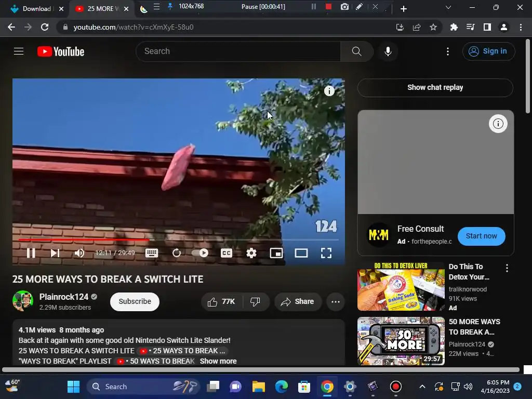Viewport: 532px width, 399px height.
Task: Pause the recording toolbar
Action: pos(313,6)
